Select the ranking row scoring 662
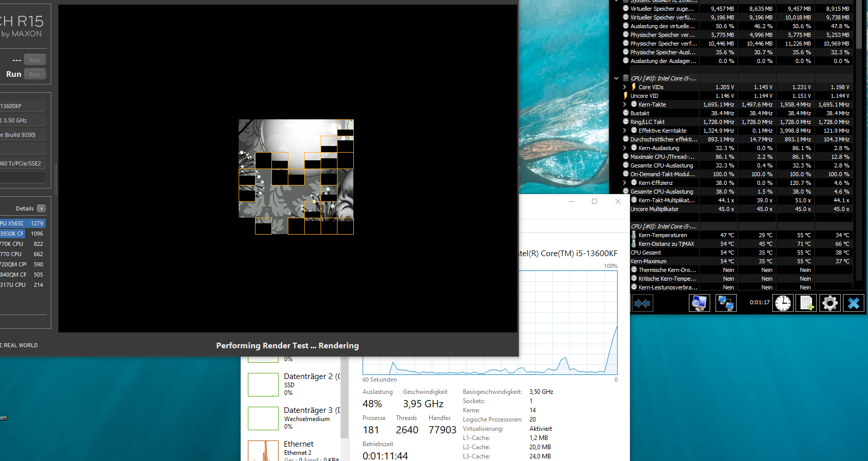Image resolution: width=868 pixels, height=461 pixels. (x=23, y=254)
